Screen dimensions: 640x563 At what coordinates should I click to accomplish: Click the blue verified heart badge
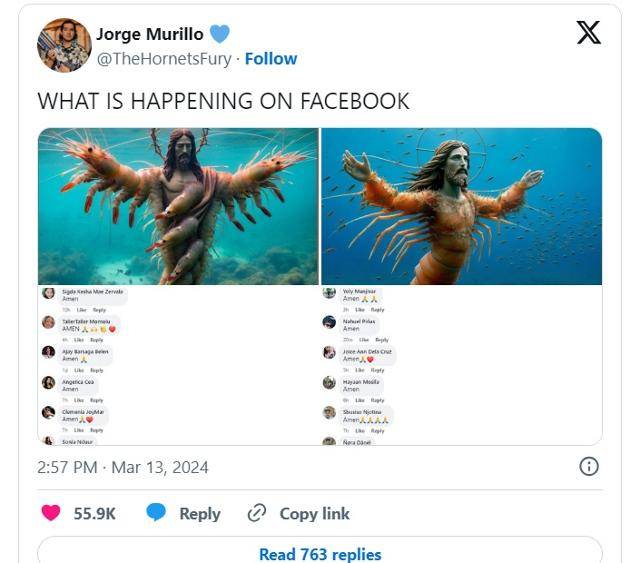click(x=220, y=34)
